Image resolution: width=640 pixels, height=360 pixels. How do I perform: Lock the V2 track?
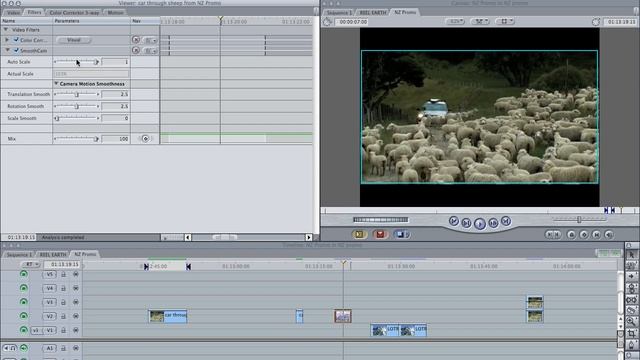(63, 316)
